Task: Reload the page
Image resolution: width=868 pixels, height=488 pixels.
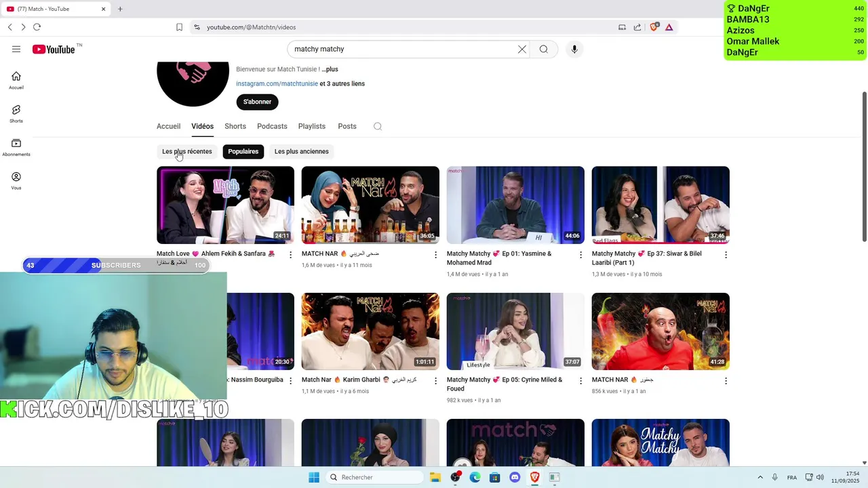Action: point(37,27)
